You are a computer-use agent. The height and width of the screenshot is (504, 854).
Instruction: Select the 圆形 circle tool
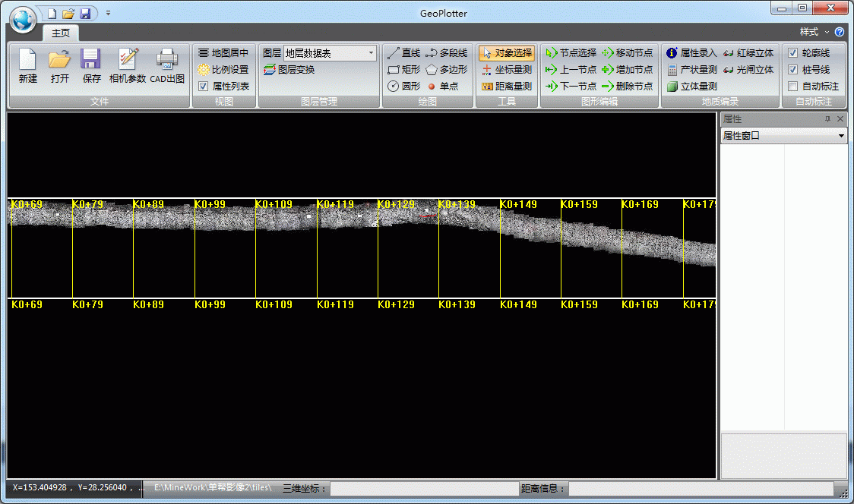click(x=403, y=86)
